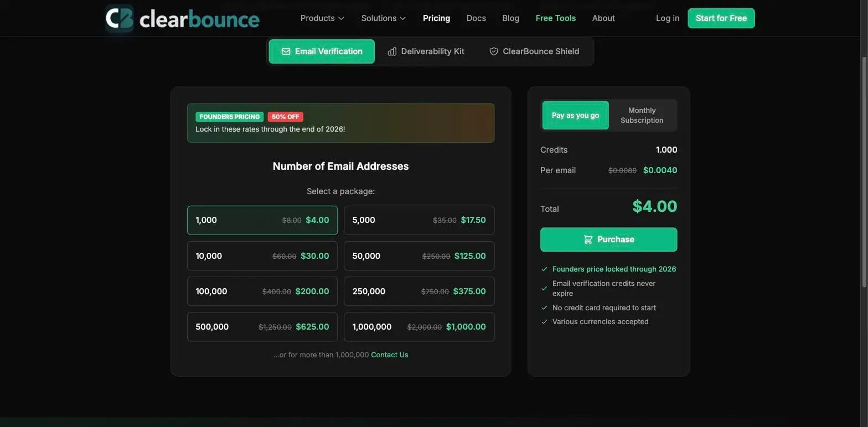Switch to the ClearBounce Shield tab

pyautogui.click(x=534, y=51)
